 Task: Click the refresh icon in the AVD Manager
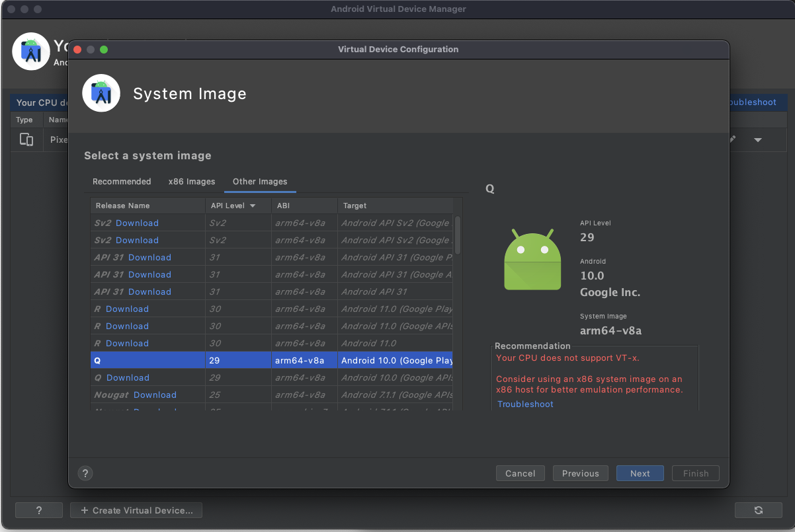click(758, 510)
